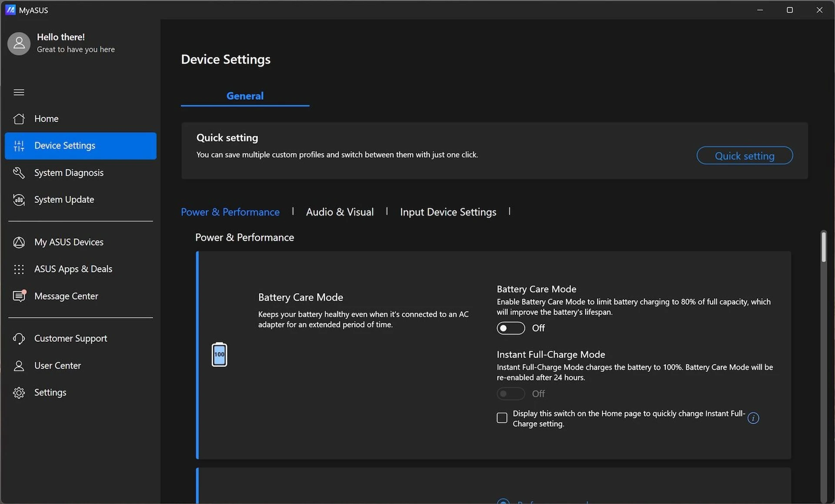Click the Quick setting card heading
Screen dimensions: 835x504
coord(227,138)
